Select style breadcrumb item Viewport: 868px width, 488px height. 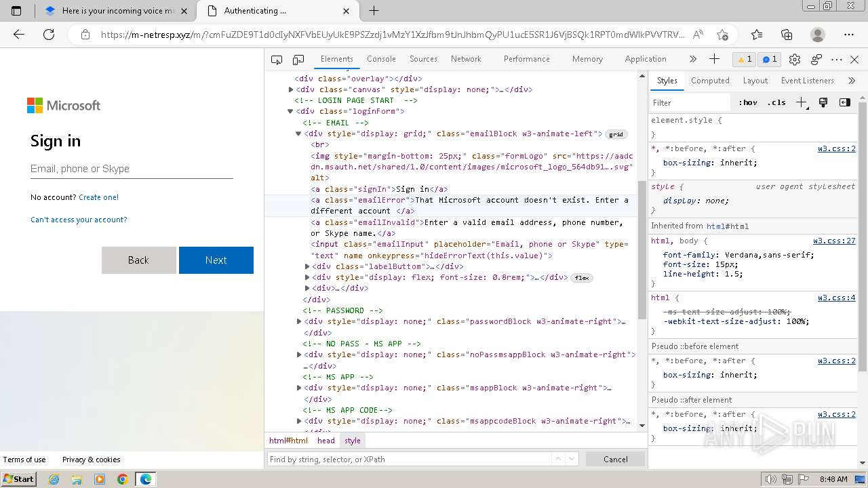353,441
